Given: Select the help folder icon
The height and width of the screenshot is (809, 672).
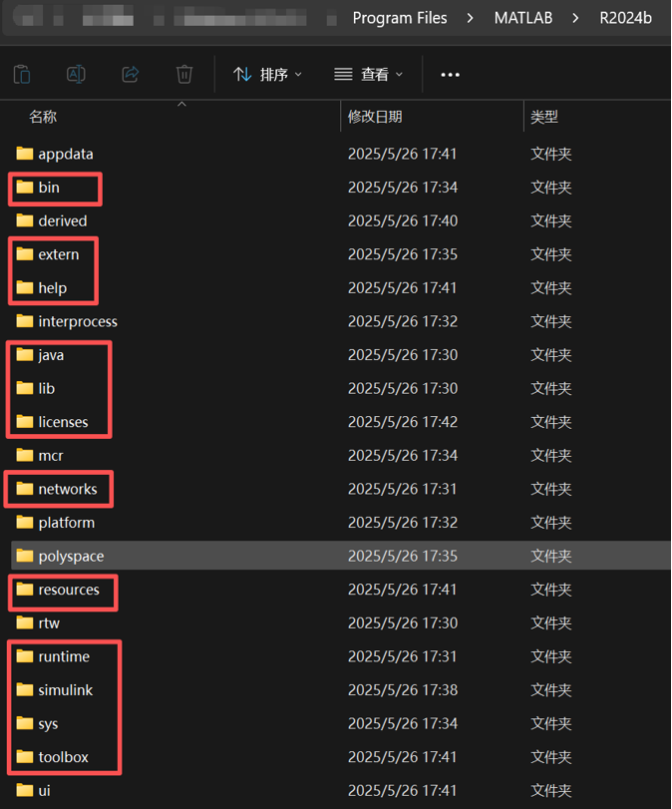Looking at the screenshot, I should click(x=24, y=287).
